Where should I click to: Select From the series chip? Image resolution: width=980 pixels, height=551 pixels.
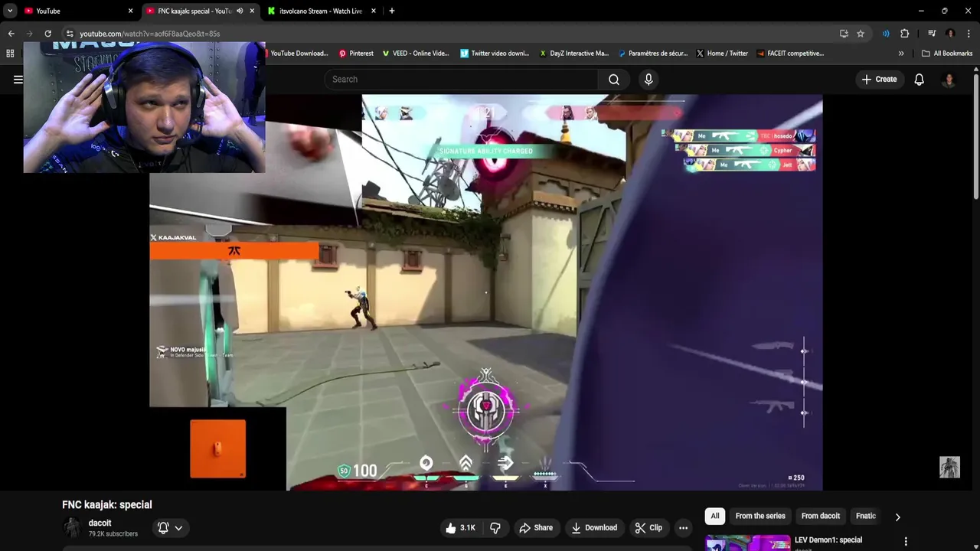pyautogui.click(x=760, y=517)
